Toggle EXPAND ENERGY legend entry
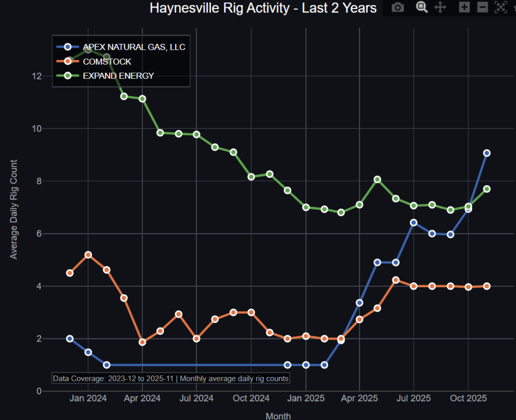Image resolution: width=516 pixels, height=420 pixels. 118,76
